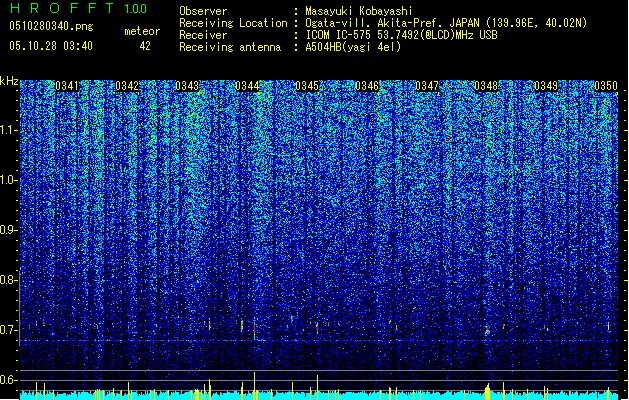This screenshot has width=629, height=400.
Task: Click the 0.9 frequency axis label
Action: (9, 230)
